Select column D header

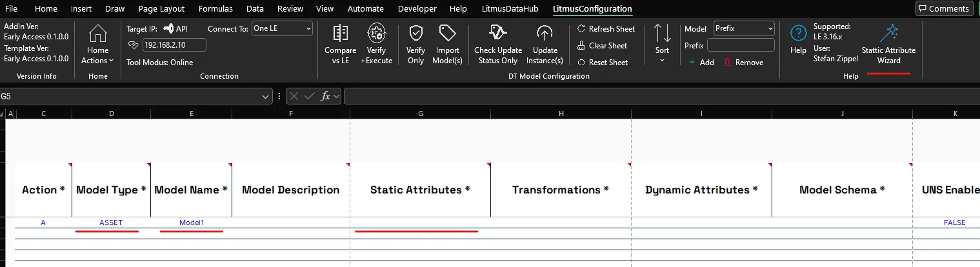pos(112,114)
